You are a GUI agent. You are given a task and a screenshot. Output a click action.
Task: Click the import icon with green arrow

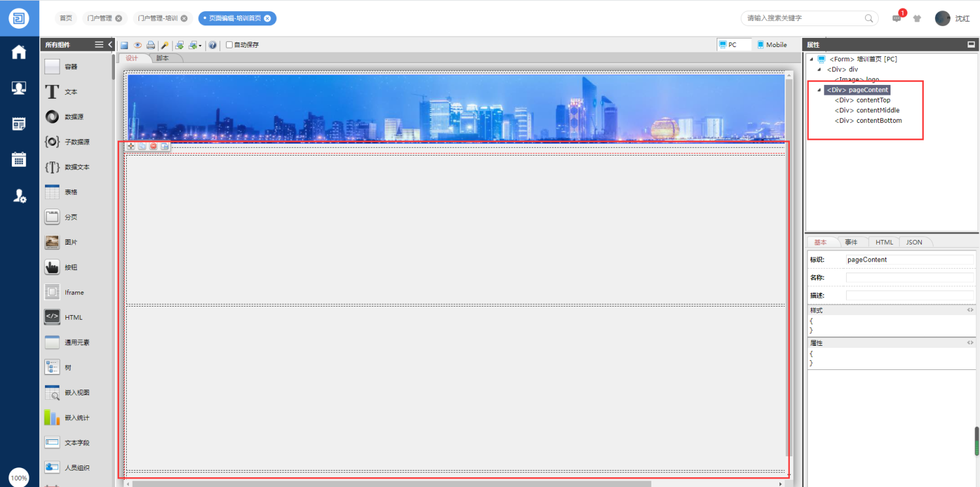180,45
